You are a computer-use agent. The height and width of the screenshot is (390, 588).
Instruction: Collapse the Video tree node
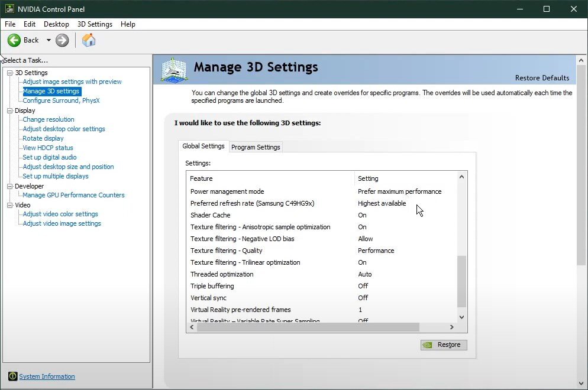click(9, 205)
